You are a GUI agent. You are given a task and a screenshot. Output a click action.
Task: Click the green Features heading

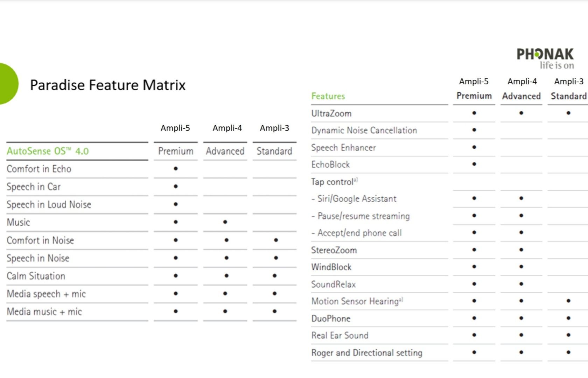click(x=328, y=96)
